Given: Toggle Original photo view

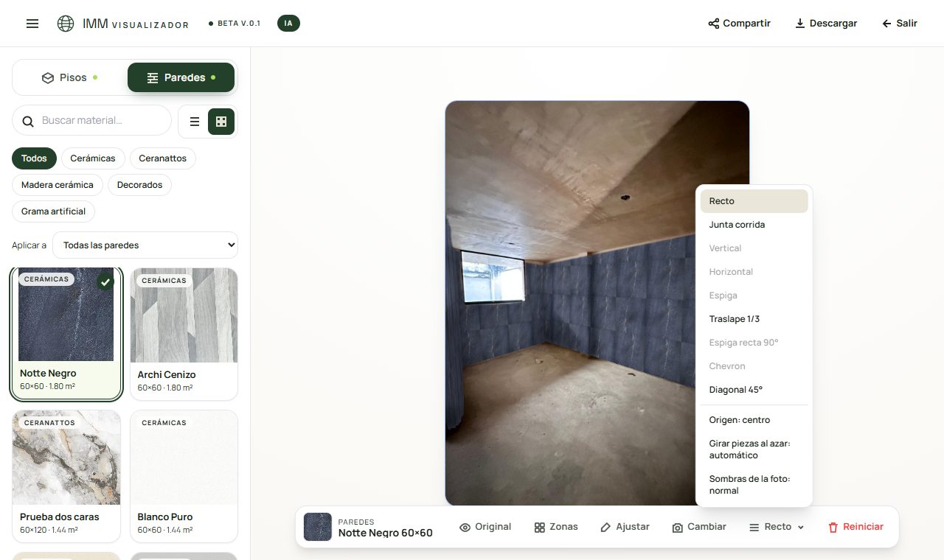Looking at the screenshot, I should point(485,527).
